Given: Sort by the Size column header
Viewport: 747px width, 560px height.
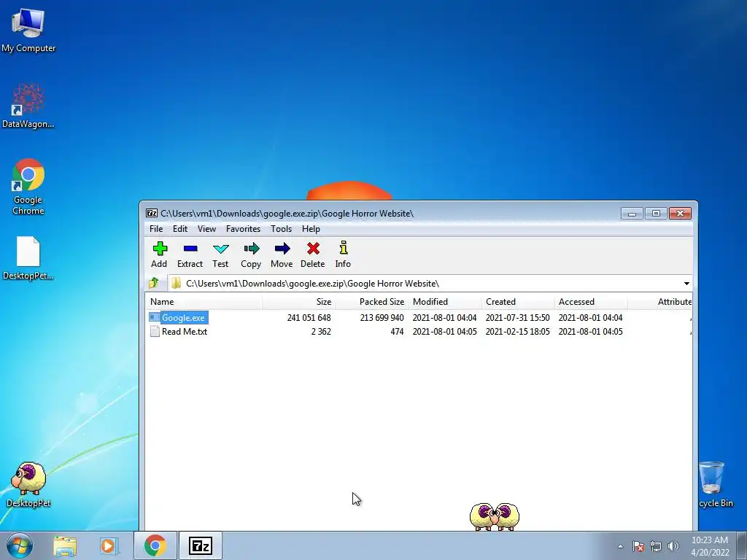Looking at the screenshot, I should click(299, 301).
